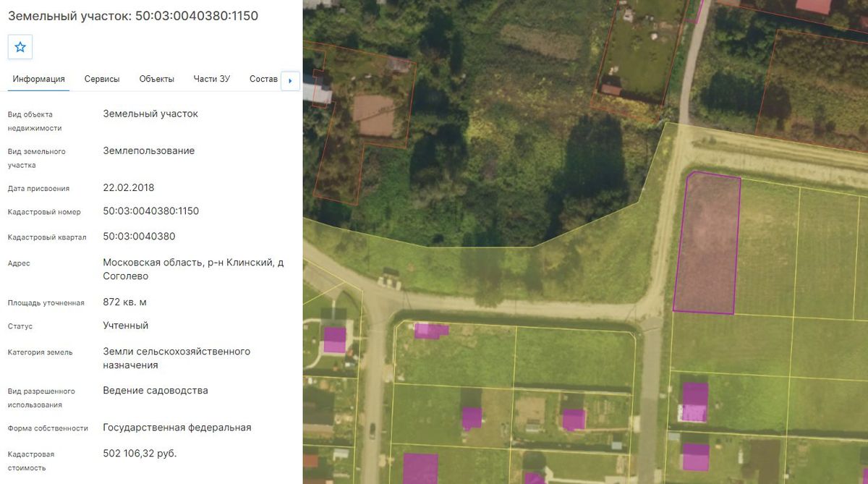
Task: Click the area value 872 кв. м
Action: coord(125,302)
